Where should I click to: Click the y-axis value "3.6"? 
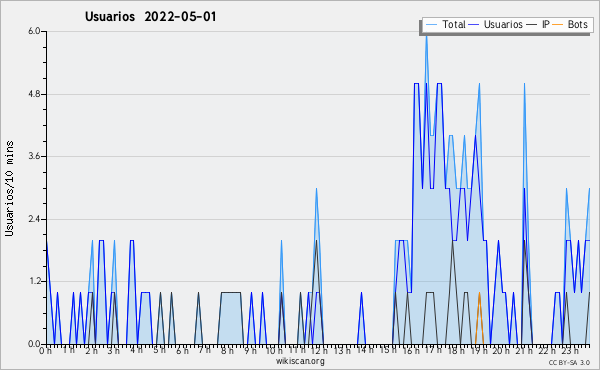click(34, 156)
